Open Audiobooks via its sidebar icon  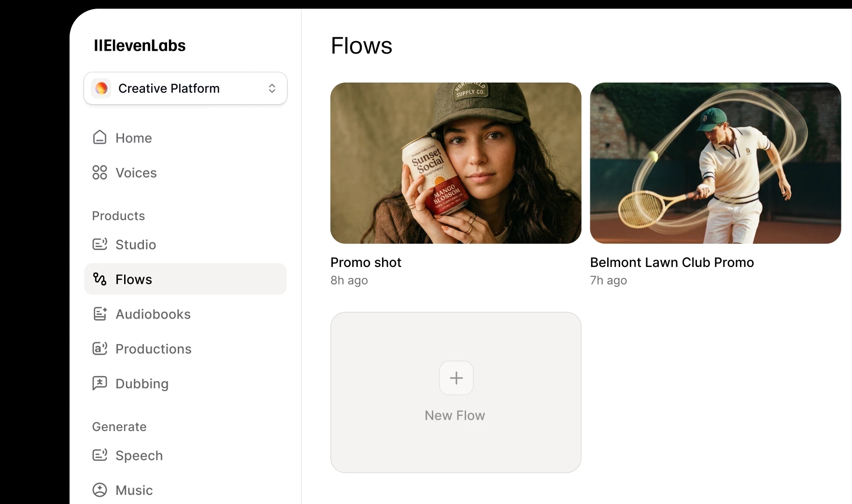[100, 314]
